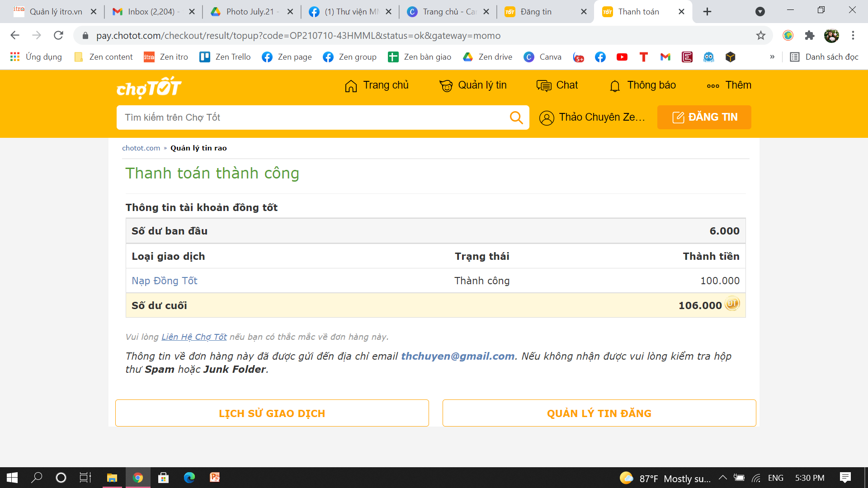Open the Chat messages page
868x488 pixels.
tap(557, 85)
